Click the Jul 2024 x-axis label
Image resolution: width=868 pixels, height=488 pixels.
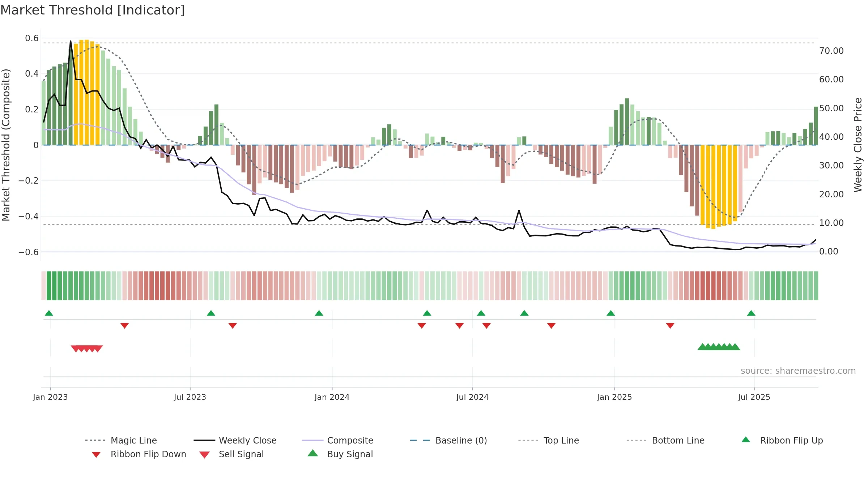click(472, 397)
